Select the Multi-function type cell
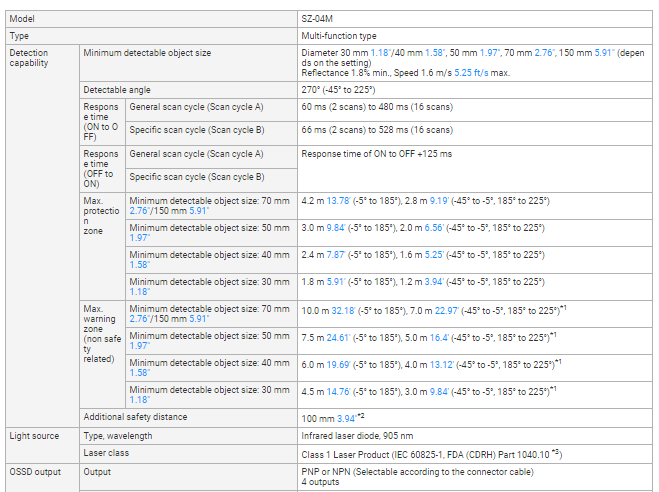Viewport: 659px width, 492px height. click(475, 36)
